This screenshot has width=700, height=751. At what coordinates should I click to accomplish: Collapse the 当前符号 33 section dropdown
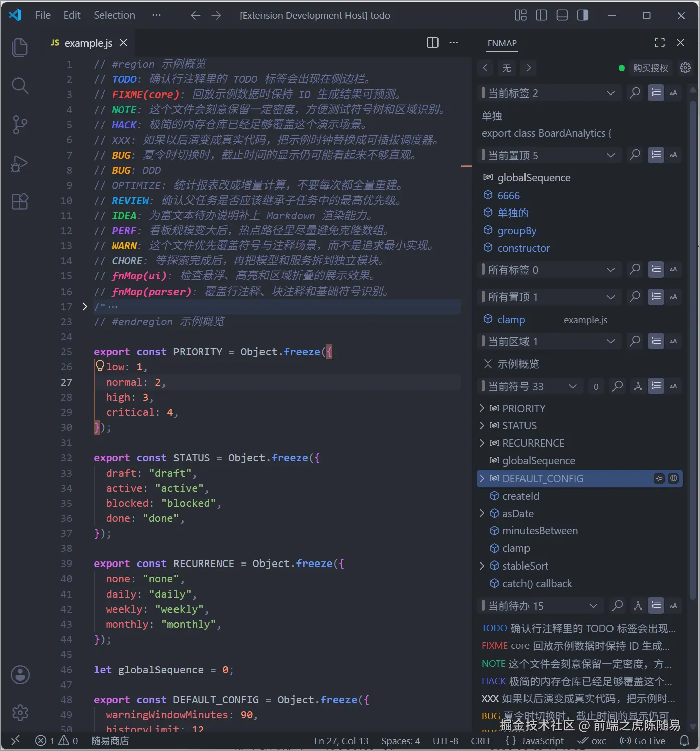[572, 386]
